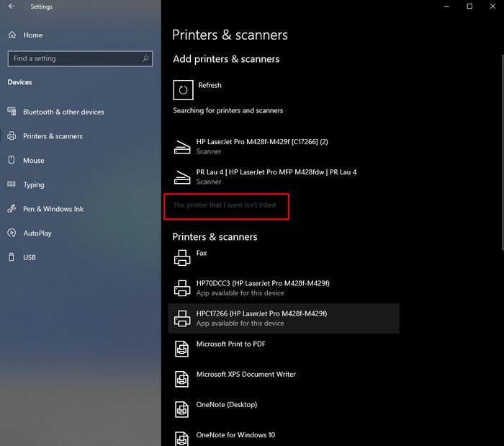Select Microsoft XPS Document Writer

click(x=284, y=379)
